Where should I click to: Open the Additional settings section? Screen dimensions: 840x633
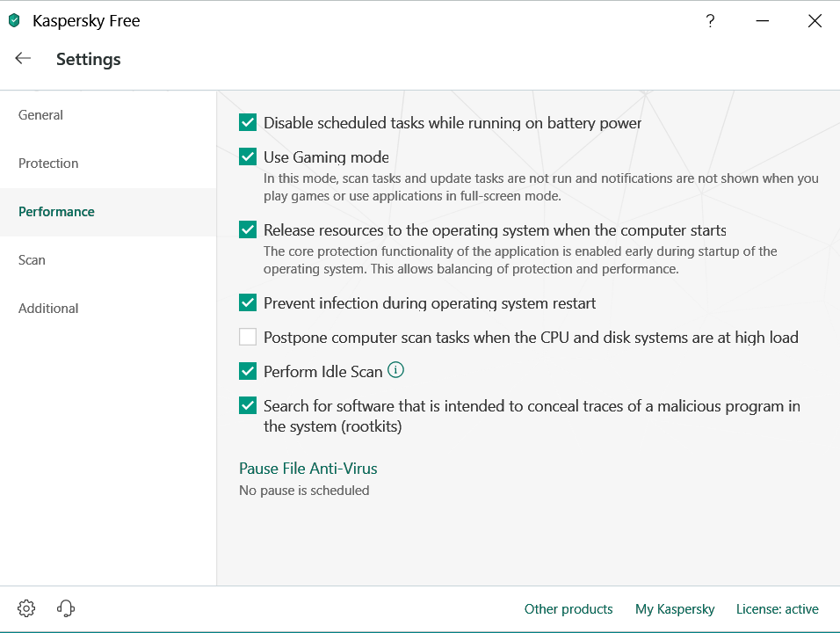[x=48, y=309]
